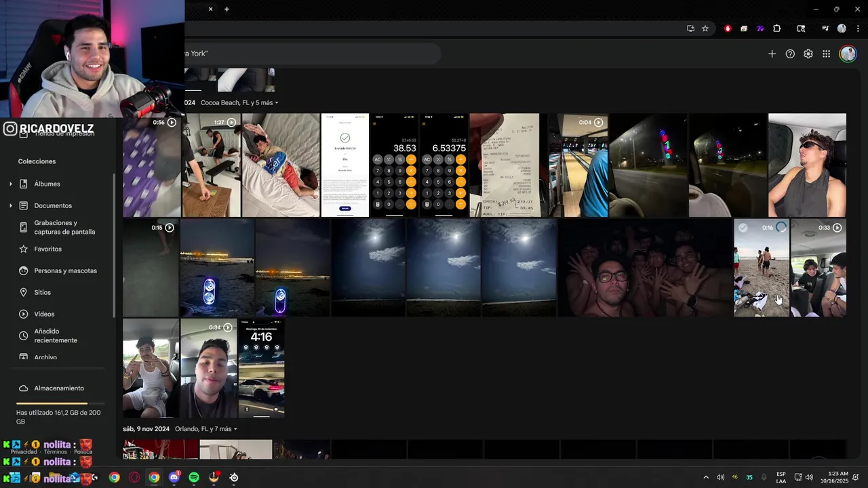
Task: Open the SteelSeries icon in the taskbar
Action: click(x=234, y=477)
